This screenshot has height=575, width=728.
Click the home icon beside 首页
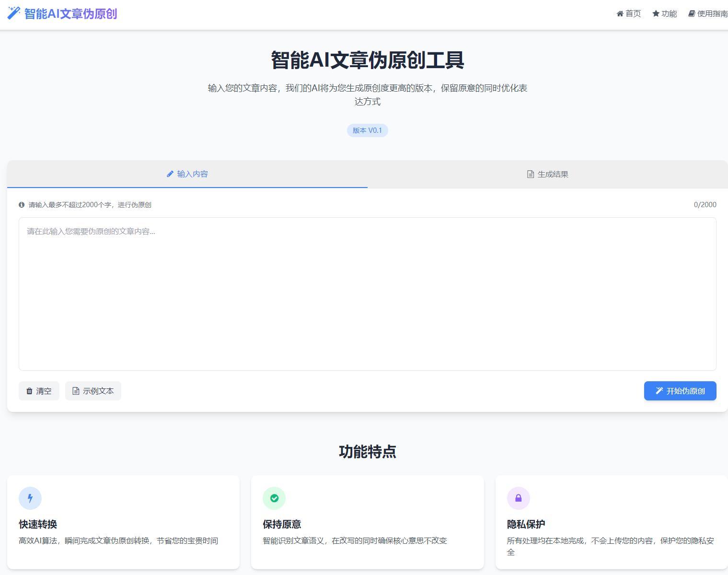(x=619, y=13)
